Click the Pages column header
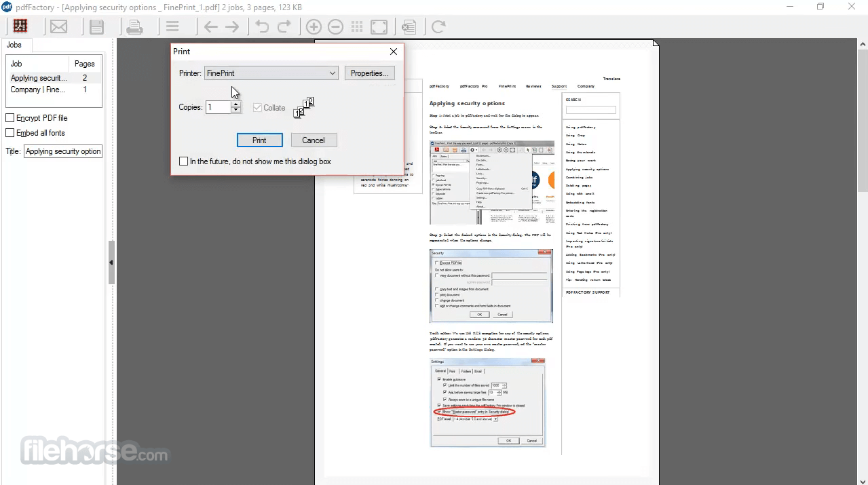This screenshot has height=485, width=868. pyautogui.click(x=85, y=64)
